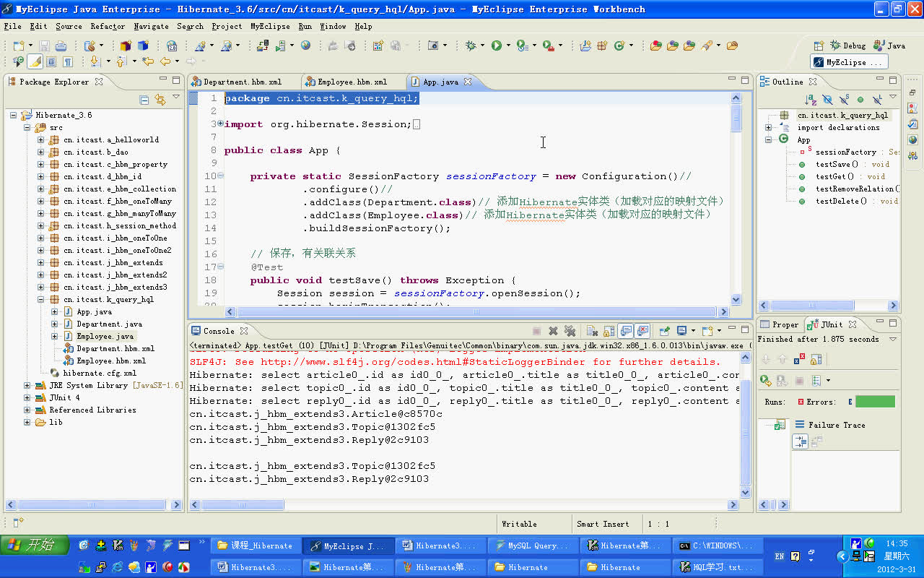This screenshot has height=578, width=924.
Task: Open Run button dropdown arrow
Action: pyautogui.click(x=508, y=46)
